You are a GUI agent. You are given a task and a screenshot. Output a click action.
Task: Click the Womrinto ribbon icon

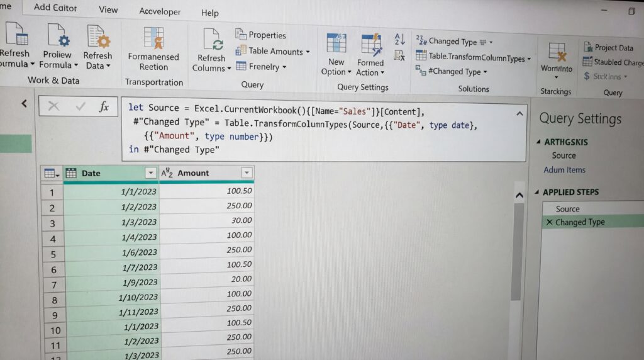557,52
